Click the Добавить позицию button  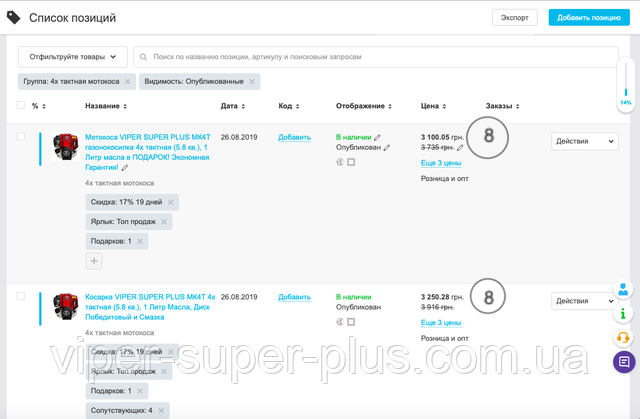click(589, 18)
